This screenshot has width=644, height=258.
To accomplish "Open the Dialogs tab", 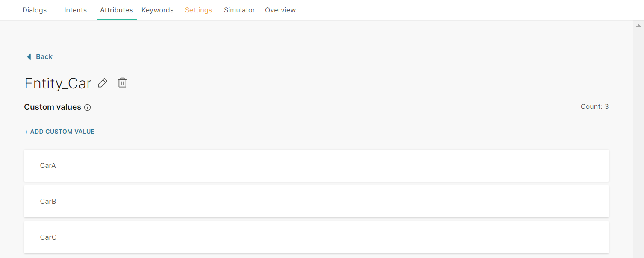I will tap(35, 10).
